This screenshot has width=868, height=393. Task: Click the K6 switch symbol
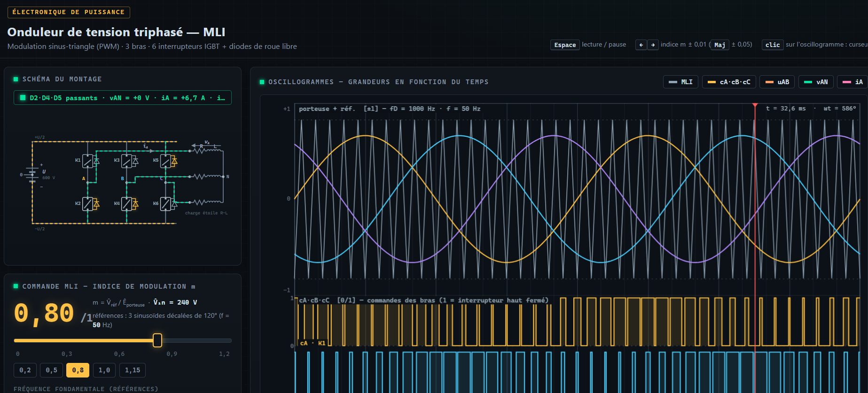[165, 204]
